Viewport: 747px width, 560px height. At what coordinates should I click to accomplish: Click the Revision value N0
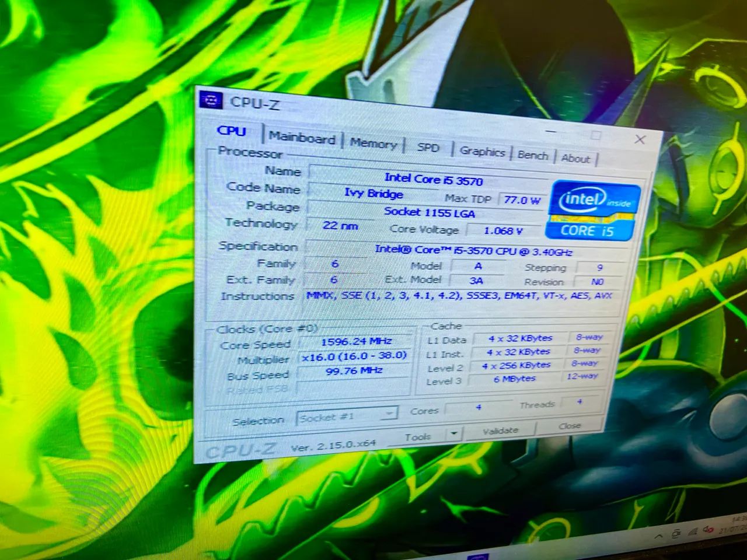[598, 282]
